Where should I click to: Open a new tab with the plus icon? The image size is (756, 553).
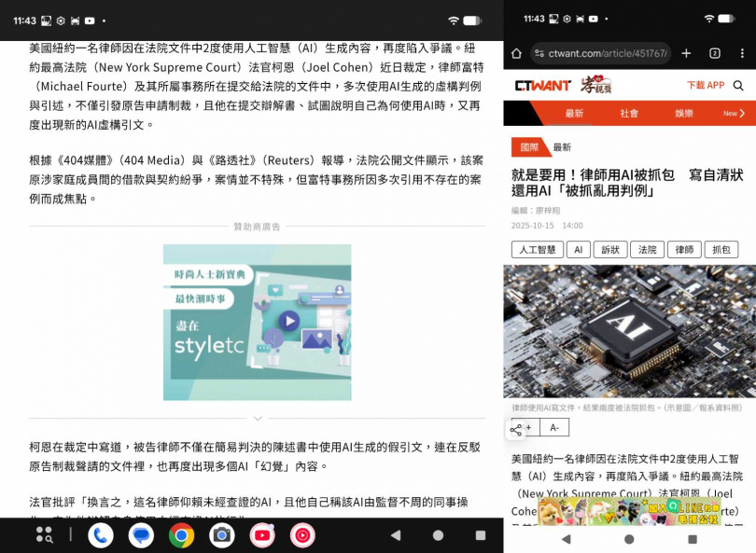[684, 53]
